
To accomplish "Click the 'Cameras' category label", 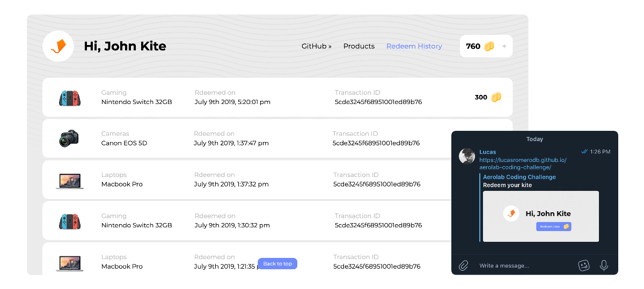I will coord(115,134).
